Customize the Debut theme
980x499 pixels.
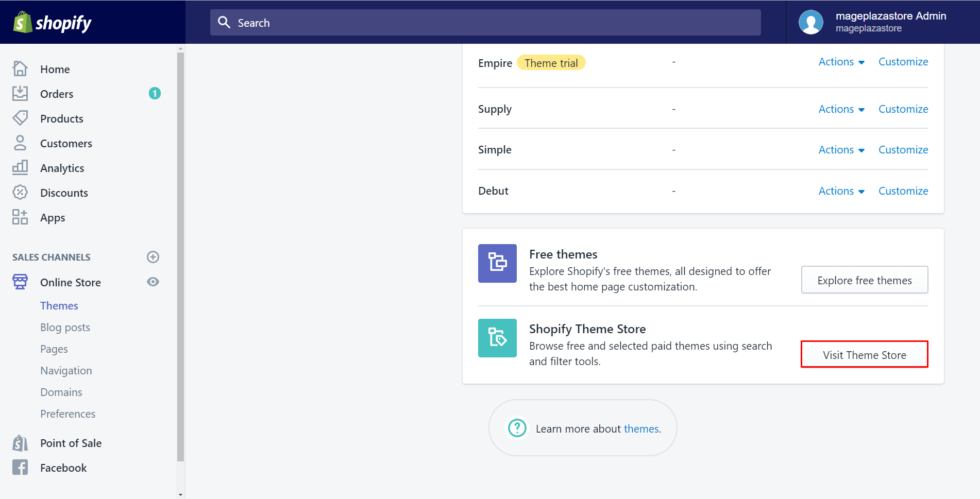click(x=903, y=191)
